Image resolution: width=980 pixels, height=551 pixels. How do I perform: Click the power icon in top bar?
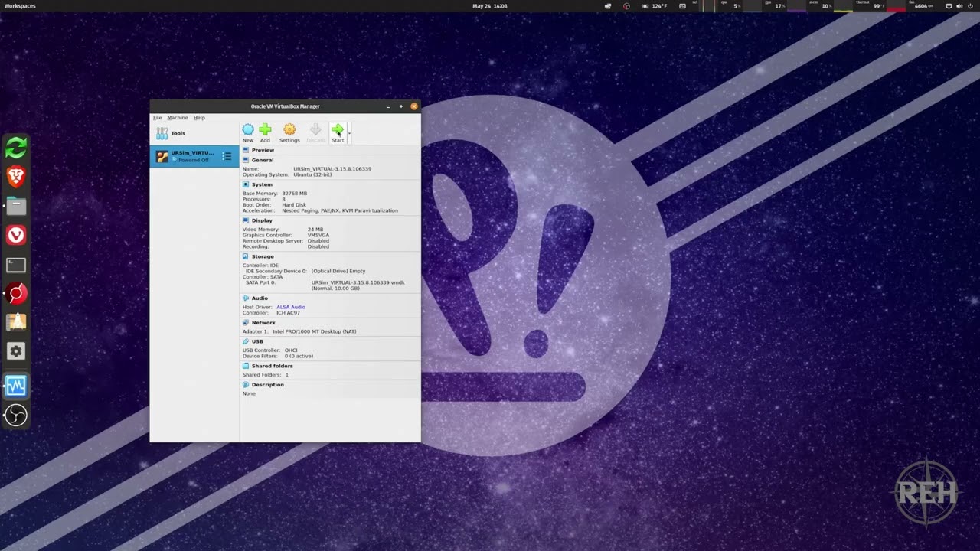click(972, 6)
